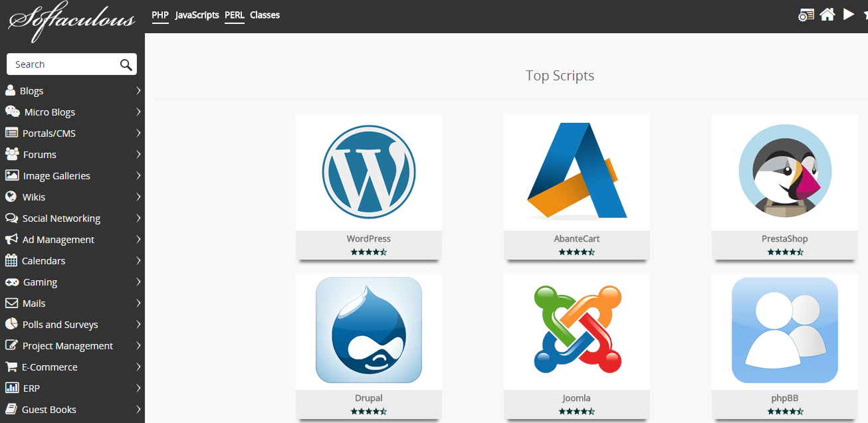Click the E-Commerce shopping cart icon
The width and height of the screenshot is (868, 423).
(11, 367)
